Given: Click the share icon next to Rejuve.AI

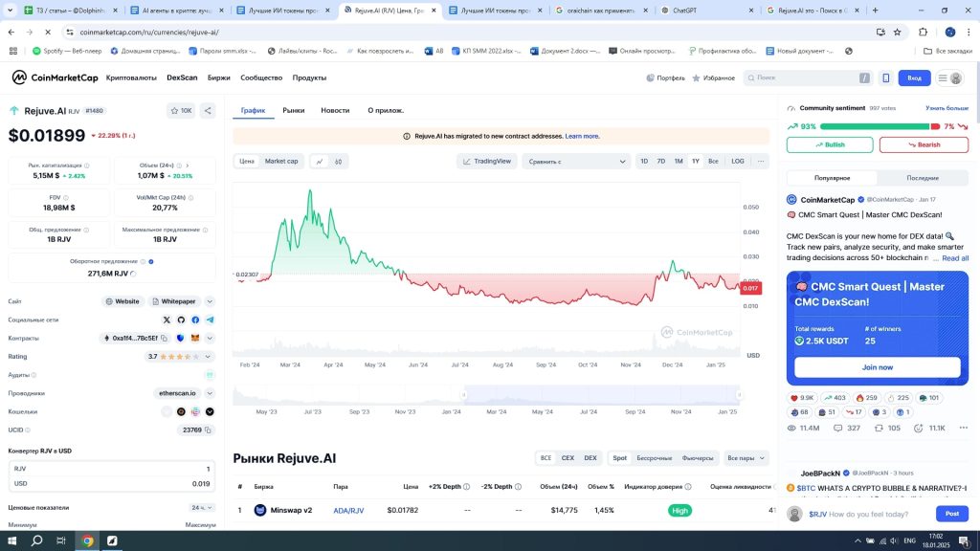Looking at the screenshot, I should click(x=208, y=111).
